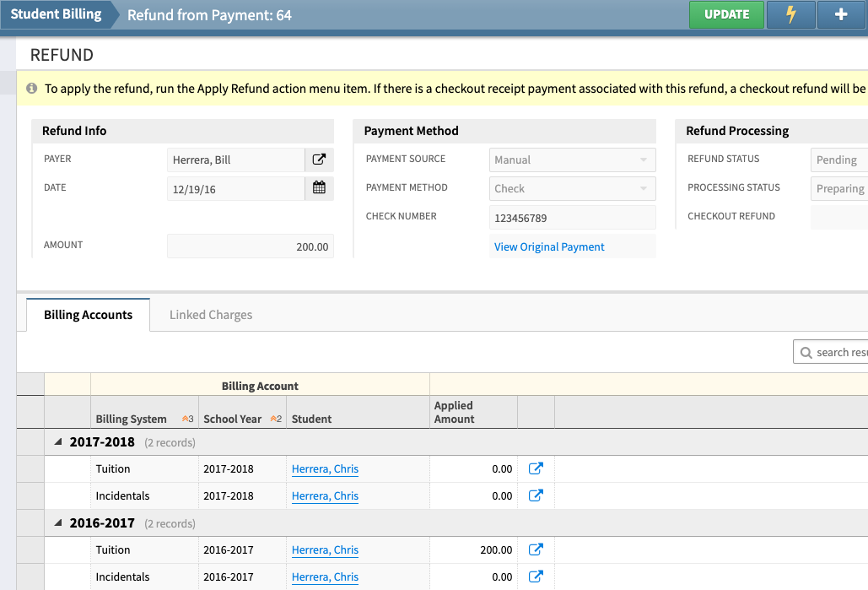Screen dimensions: 868x590
Task: Select the Student Billing breadcrumb
Action: click(57, 14)
